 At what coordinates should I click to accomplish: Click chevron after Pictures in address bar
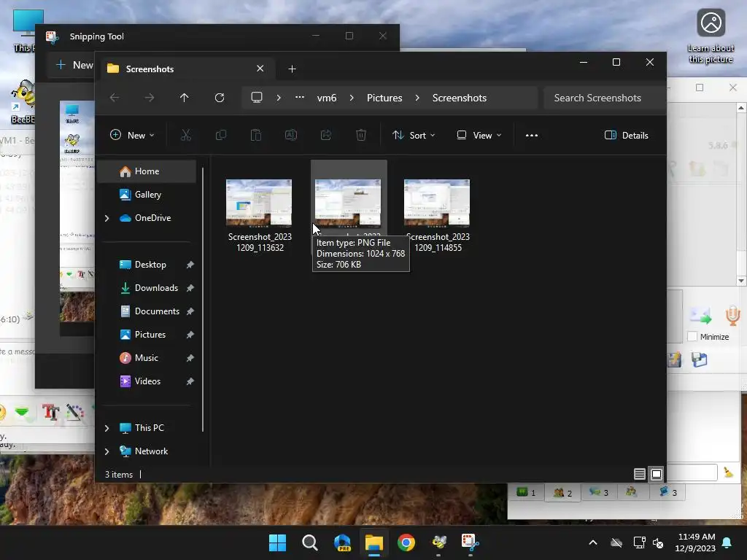click(x=417, y=98)
